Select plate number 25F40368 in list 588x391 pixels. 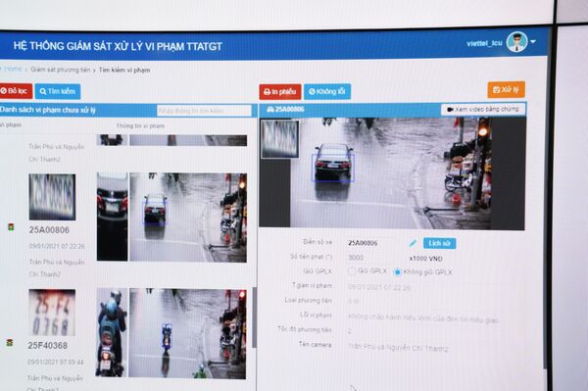click(x=48, y=345)
